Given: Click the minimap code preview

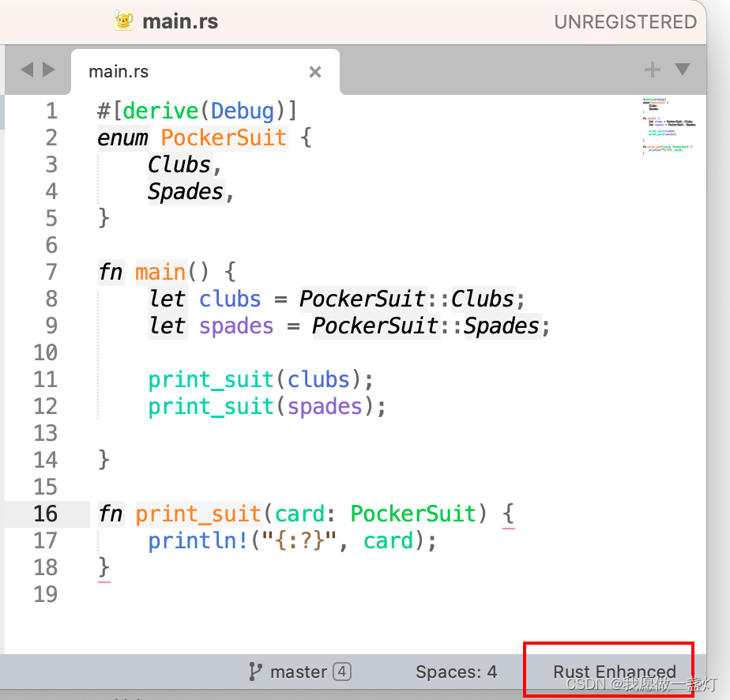Looking at the screenshot, I should pyautogui.click(x=668, y=122).
